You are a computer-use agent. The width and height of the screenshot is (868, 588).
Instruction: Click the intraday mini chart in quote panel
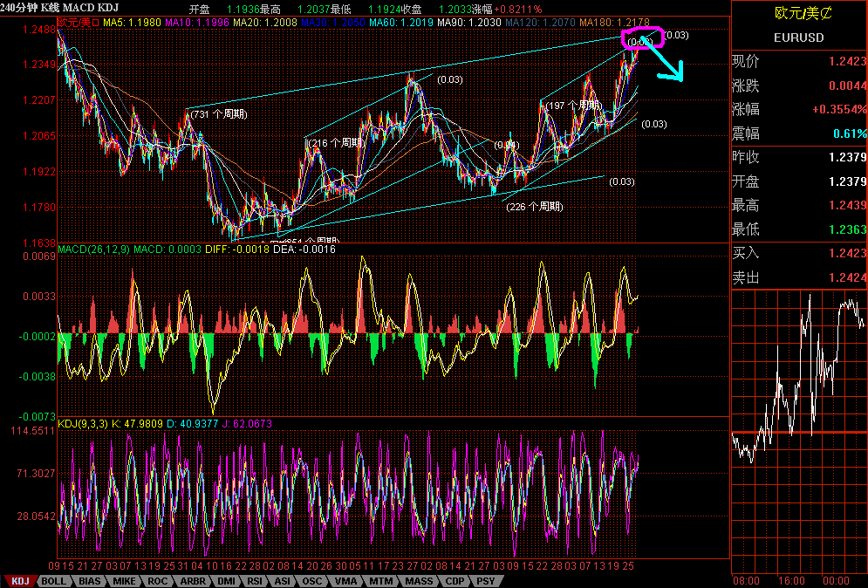[799, 432]
